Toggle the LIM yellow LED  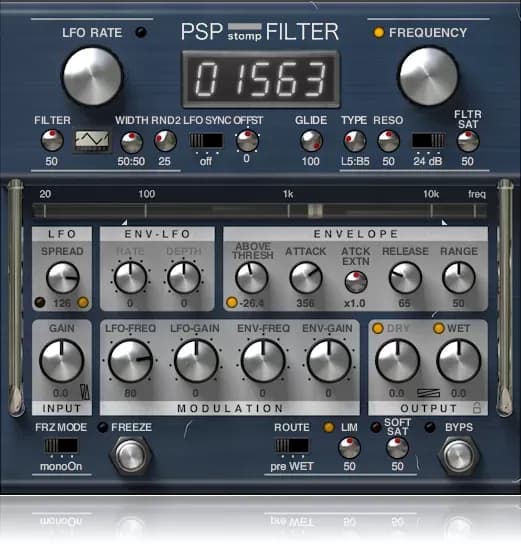click(x=328, y=427)
